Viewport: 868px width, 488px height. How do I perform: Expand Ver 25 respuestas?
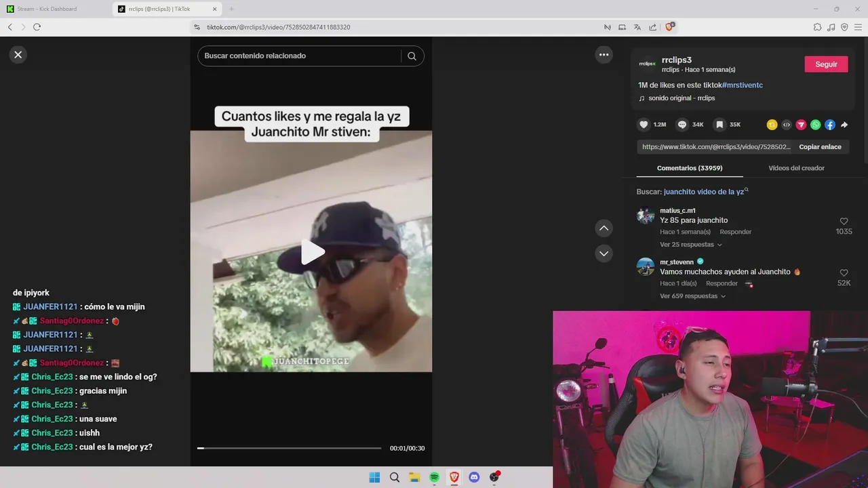pos(690,245)
